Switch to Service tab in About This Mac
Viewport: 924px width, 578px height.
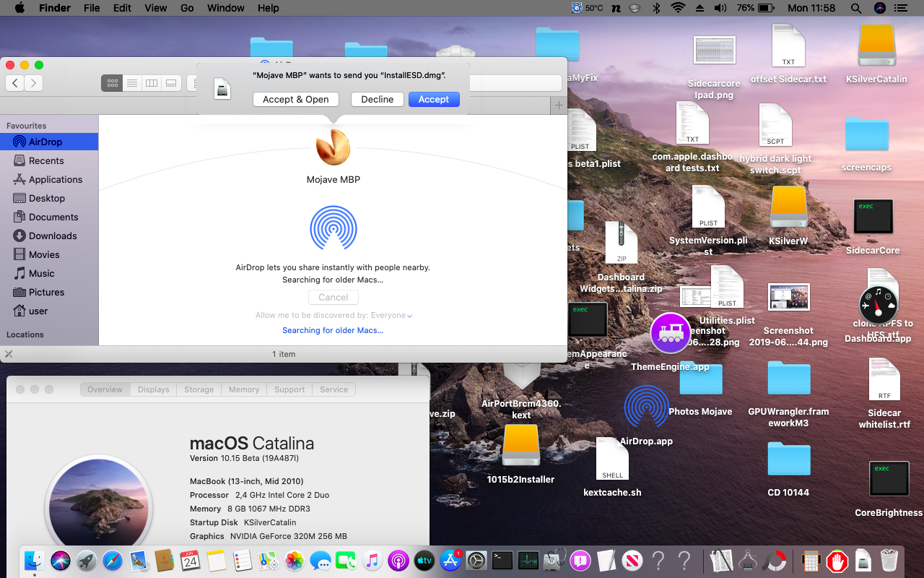334,389
